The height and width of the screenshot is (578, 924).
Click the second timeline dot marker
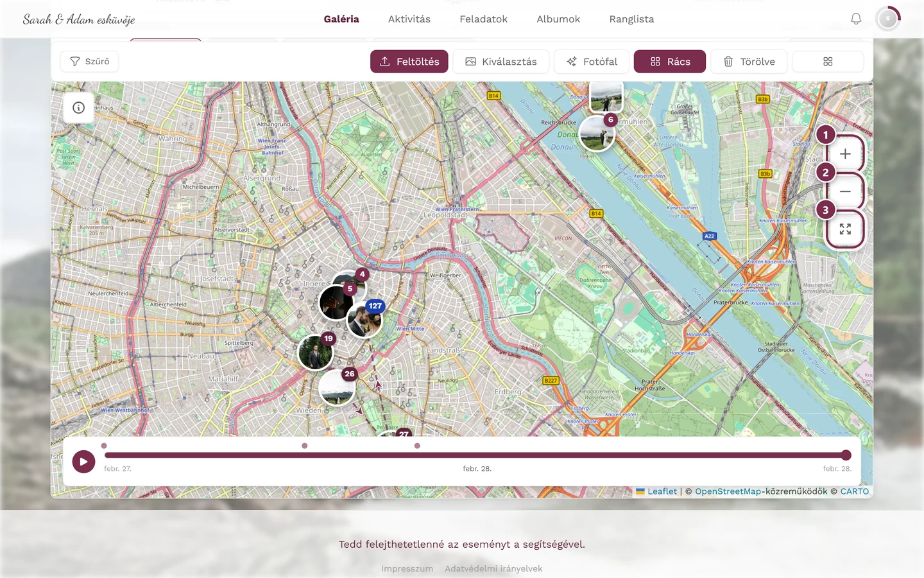pos(305,446)
